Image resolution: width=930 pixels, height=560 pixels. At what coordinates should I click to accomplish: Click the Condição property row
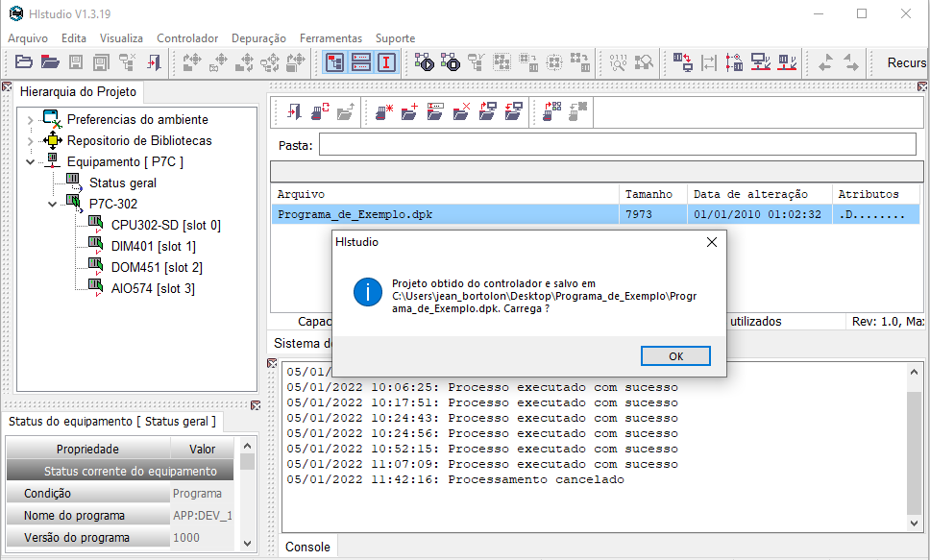pyautogui.click(x=120, y=494)
